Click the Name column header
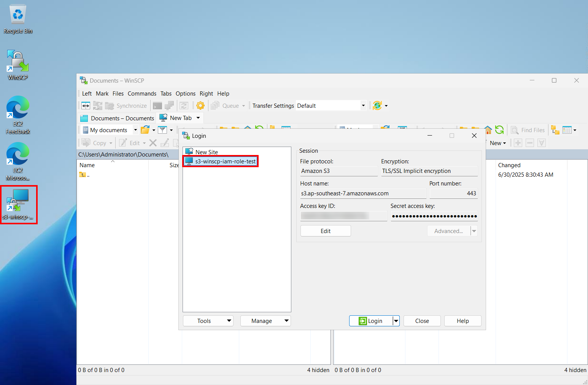This screenshot has height=385, width=588. tap(113, 165)
